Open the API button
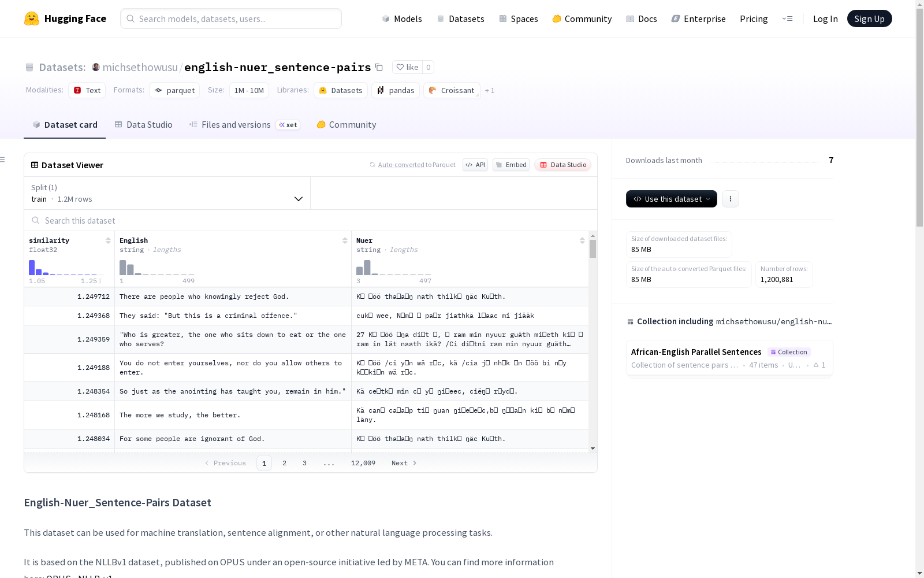The height and width of the screenshot is (578, 924). 475,165
